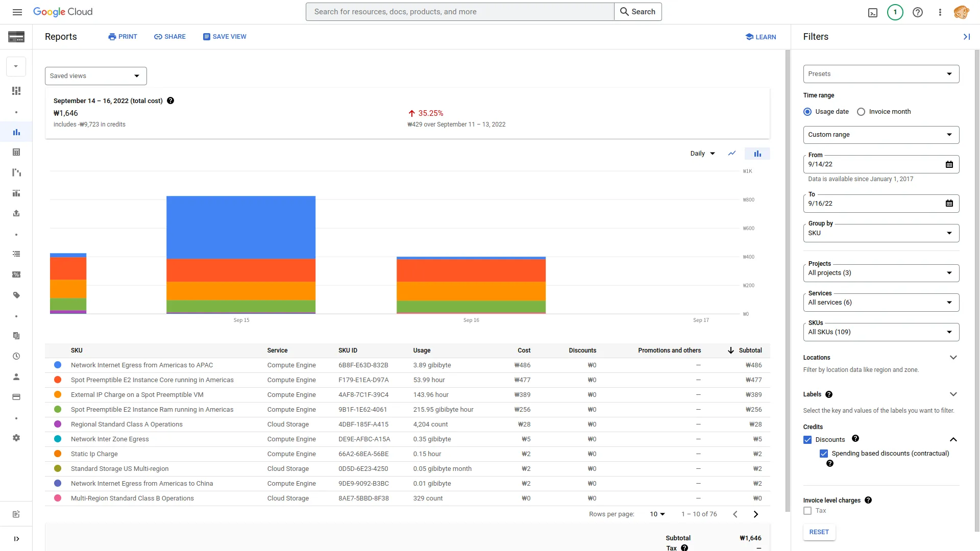The height and width of the screenshot is (551, 980).
Task: Open the settings gear sidebar icon
Action: coord(16,438)
